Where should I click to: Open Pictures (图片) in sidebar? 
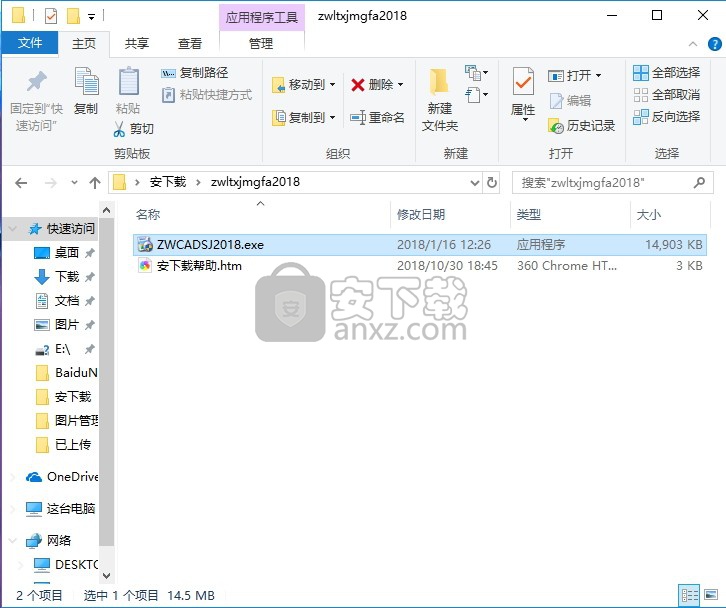65,325
